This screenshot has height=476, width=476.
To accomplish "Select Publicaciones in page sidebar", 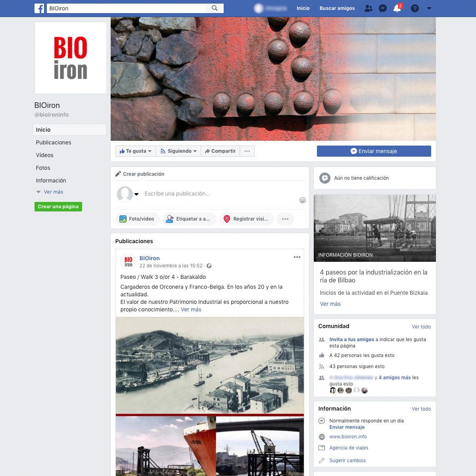I will (54, 142).
